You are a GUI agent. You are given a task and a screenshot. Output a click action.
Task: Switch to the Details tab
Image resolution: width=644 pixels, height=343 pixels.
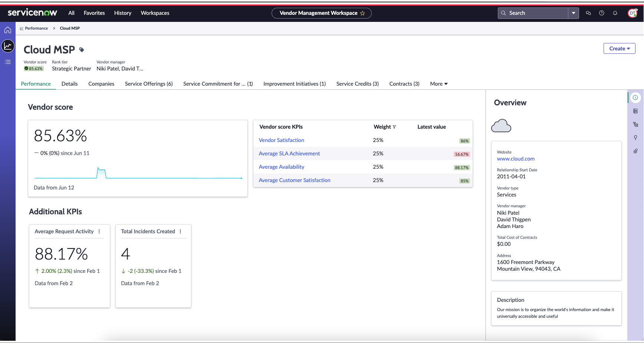pyautogui.click(x=70, y=84)
